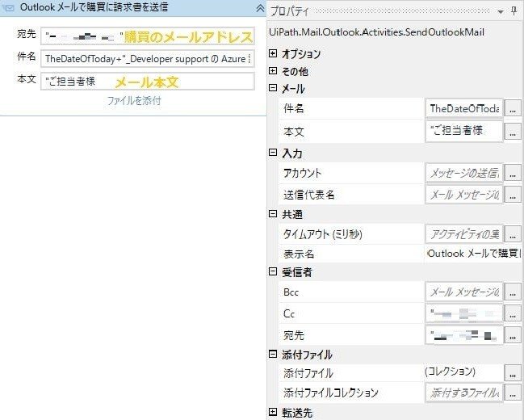Open the 添付ファイル collection editor button
Screen dimensions: 524x420
pos(513,373)
